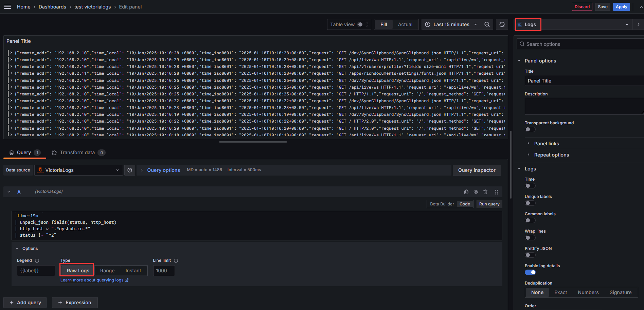Click the drag handle for query A
The image size is (644, 310).
497,192
